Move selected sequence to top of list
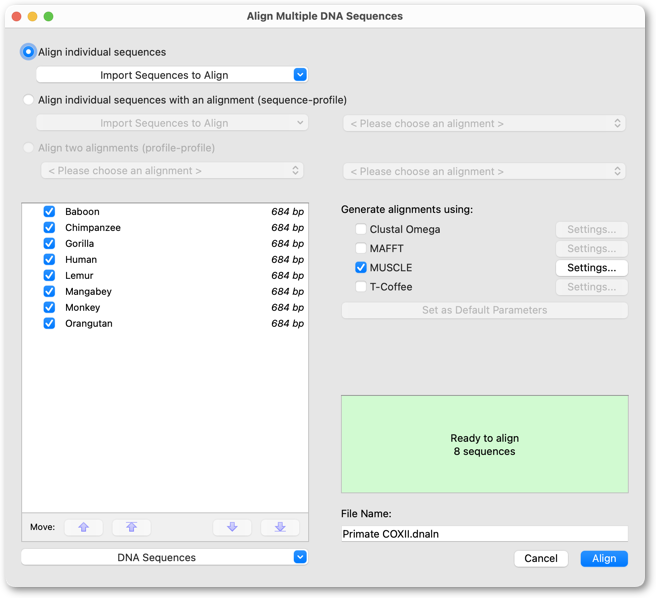This screenshot has width=656, height=598. click(131, 527)
